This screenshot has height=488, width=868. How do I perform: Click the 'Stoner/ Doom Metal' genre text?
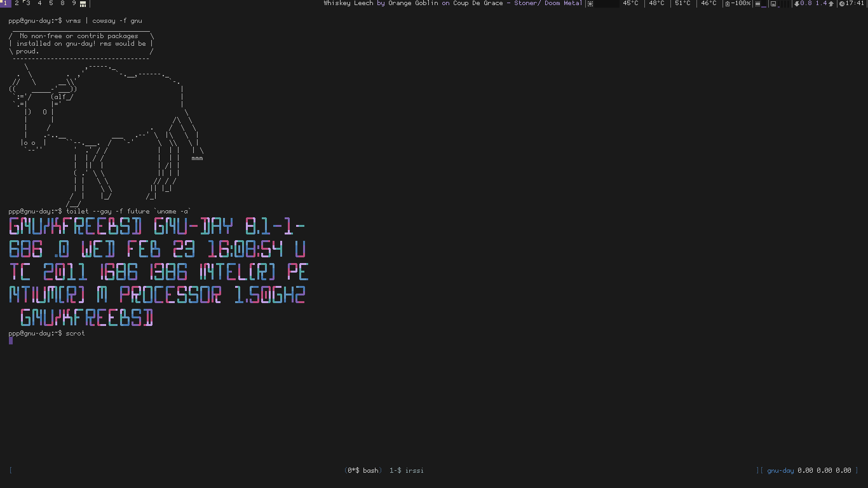point(548,3)
